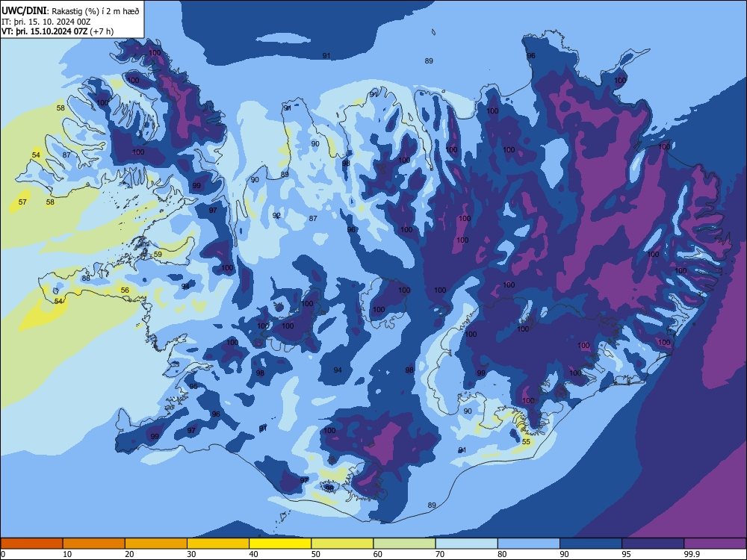
Task: Select the 10–20 orange legend swatch
Action: point(94,544)
